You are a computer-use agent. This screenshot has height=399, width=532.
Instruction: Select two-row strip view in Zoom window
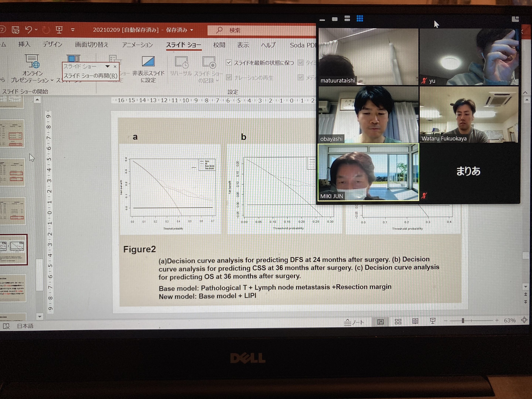tap(347, 18)
